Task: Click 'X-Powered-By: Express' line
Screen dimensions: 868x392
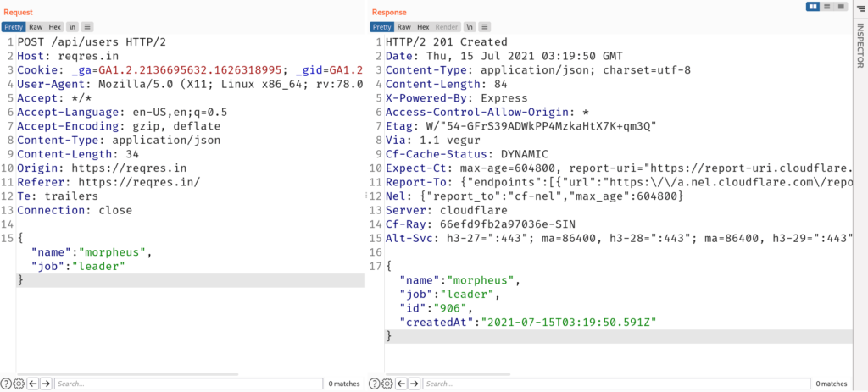Action: tap(457, 98)
